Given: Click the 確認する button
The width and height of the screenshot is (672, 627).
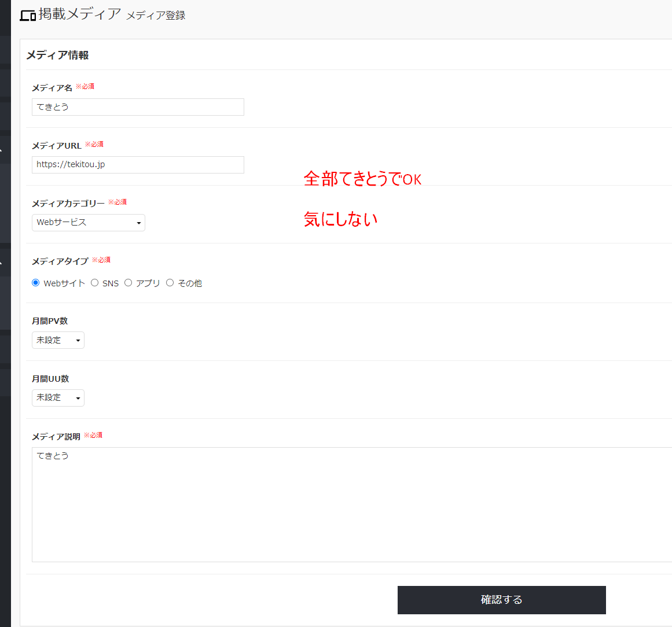Looking at the screenshot, I should (x=501, y=600).
